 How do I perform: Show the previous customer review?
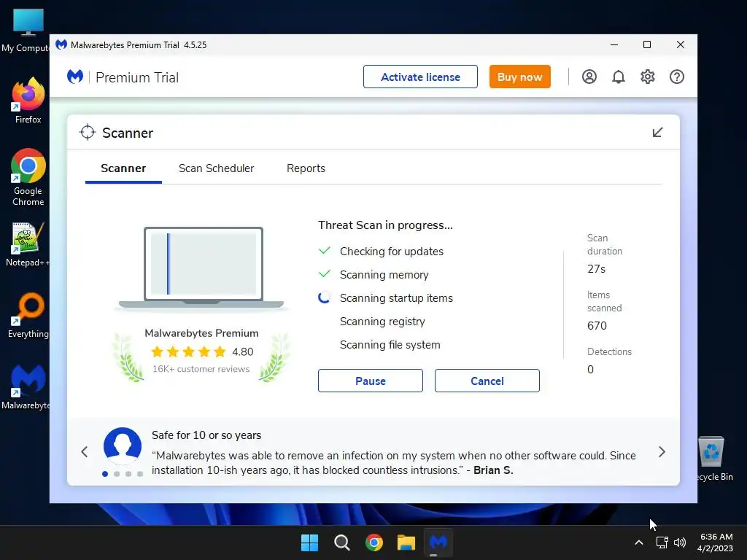click(x=85, y=451)
